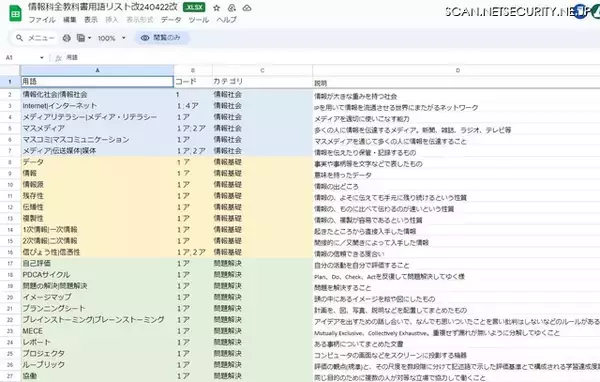Select cell プロジェクタ
This screenshot has width=600, height=382.
pyautogui.click(x=97, y=353)
